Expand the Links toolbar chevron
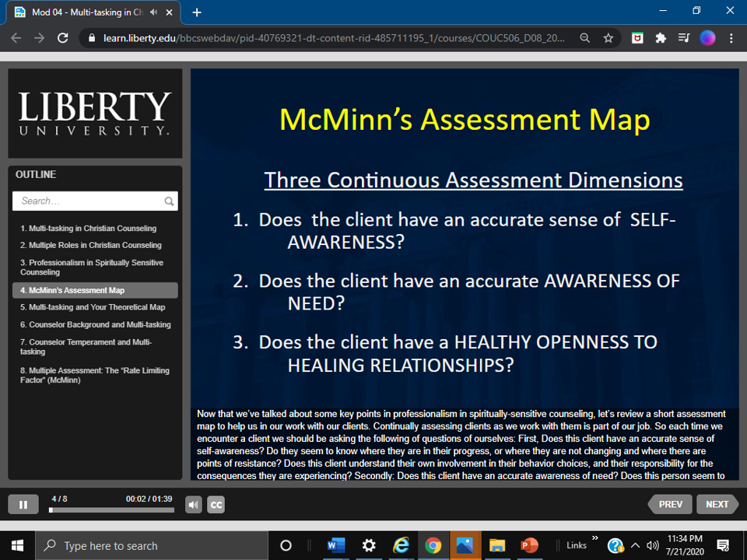 (x=595, y=538)
